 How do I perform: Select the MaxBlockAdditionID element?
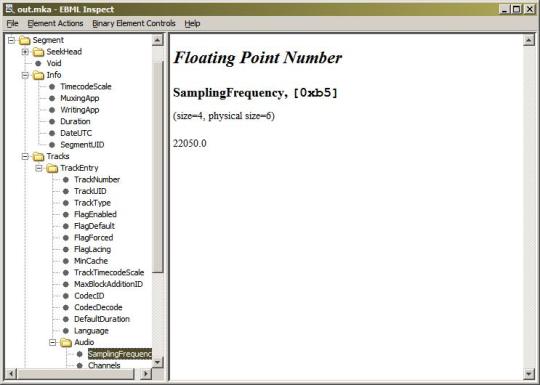108,284
